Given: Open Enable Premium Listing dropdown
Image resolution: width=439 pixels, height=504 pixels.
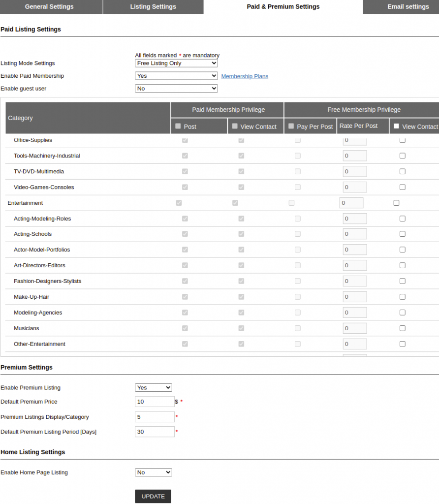Looking at the screenshot, I should [x=153, y=388].
